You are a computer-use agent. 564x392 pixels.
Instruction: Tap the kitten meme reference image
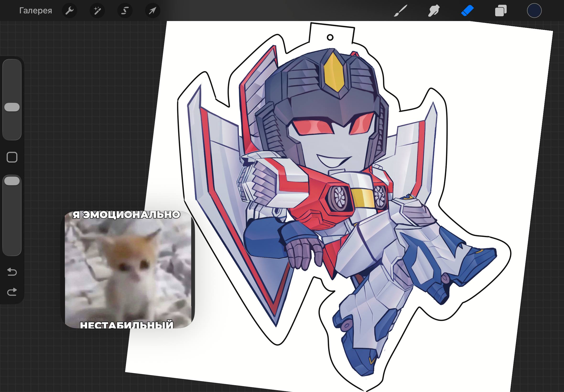[128, 269]
